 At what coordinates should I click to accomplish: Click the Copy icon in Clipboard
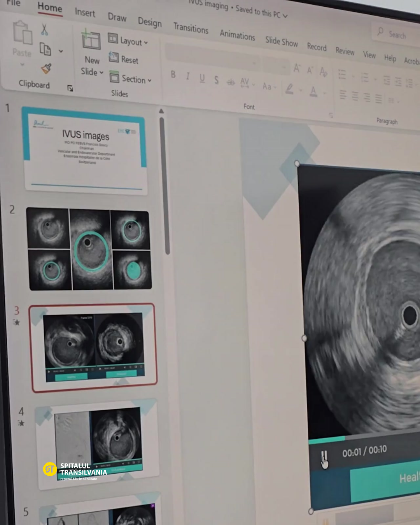tap(45, 49)
